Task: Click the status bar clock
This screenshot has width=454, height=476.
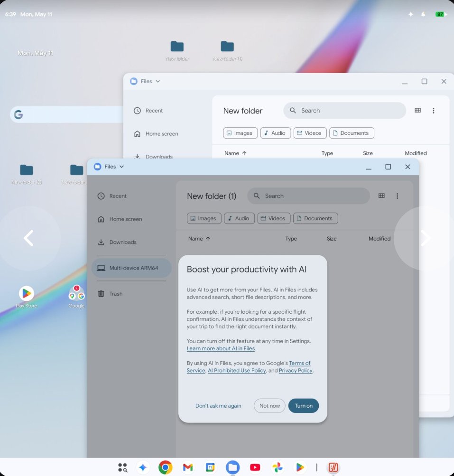Action: point(10,14)
